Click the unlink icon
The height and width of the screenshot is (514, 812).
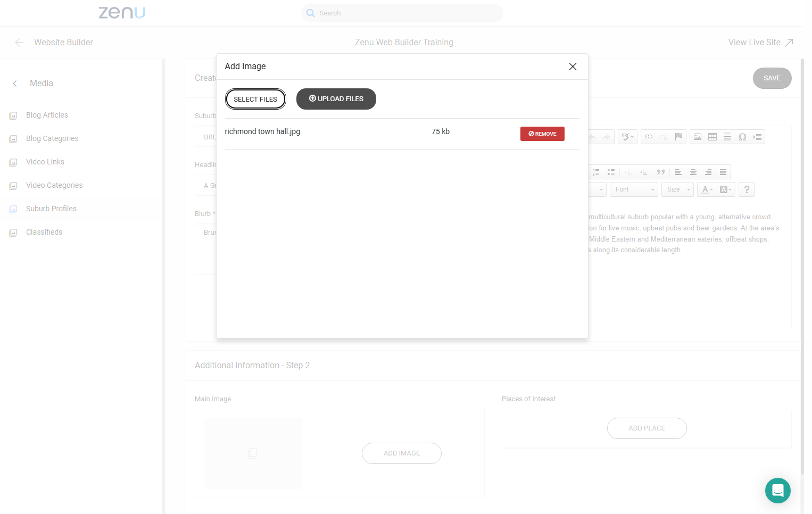tap(664, 137)
